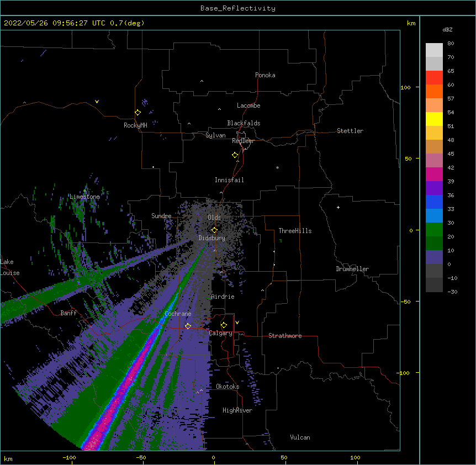Viewport: 476px width, 465px height.
Task: Select the Blackfalds label on the map
Action: pyautogui.click(x=244, y=123)
